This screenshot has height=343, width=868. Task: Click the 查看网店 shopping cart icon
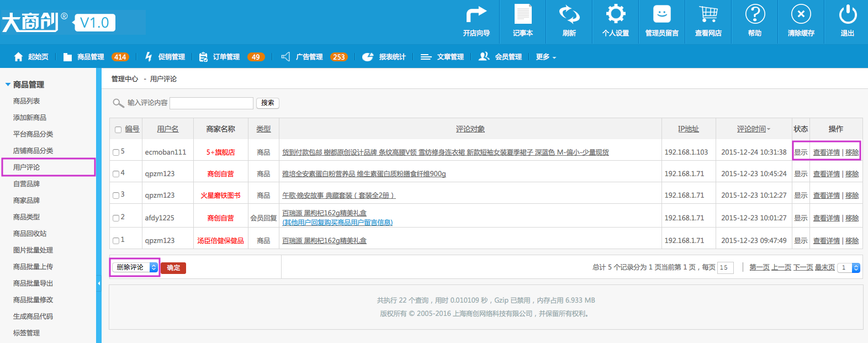(x=708, y=14)
